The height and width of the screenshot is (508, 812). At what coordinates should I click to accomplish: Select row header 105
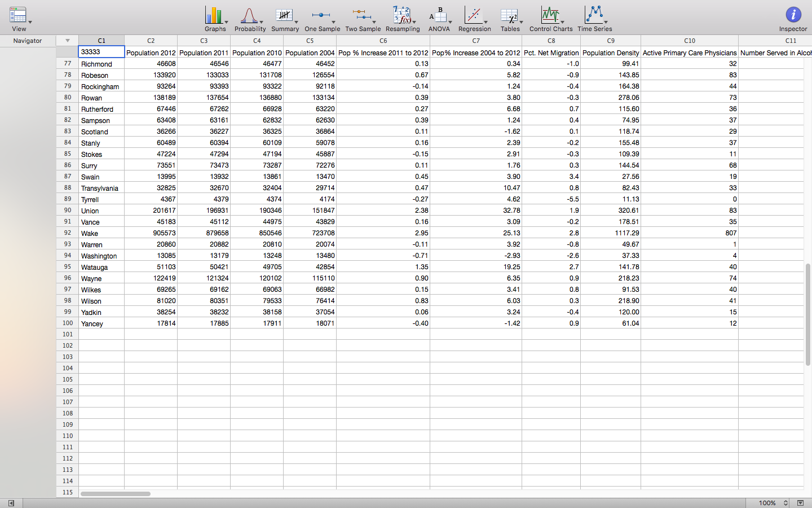pyautogui.click(x=68, y=379)
